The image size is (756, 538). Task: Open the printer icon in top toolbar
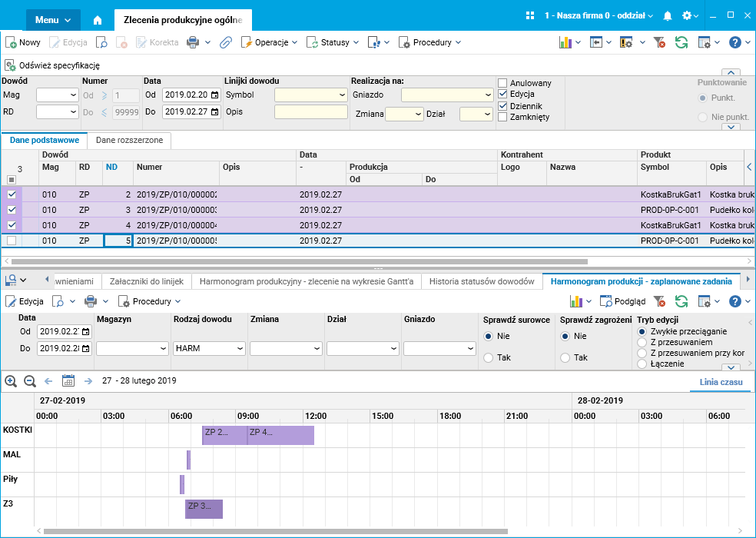tap(193, 42)
